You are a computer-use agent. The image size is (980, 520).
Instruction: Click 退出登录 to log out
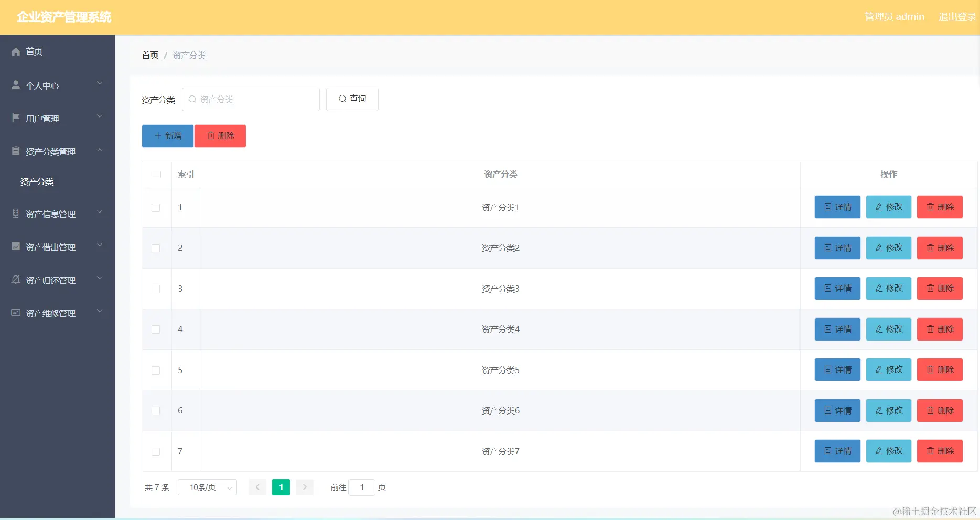pyautogui.click(x=957, y=17)
